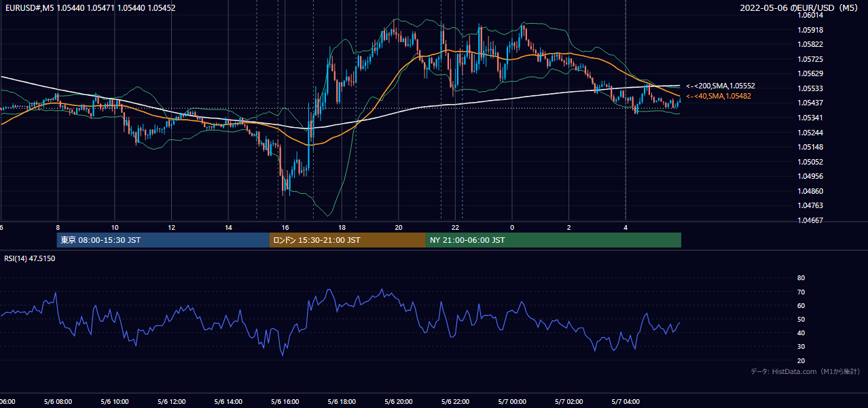
Task: Click hour 0 on price chart time axis
Action: (x=512, y=227)
